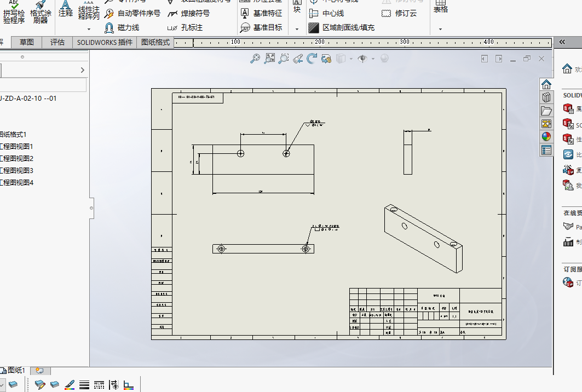Select the Format Painter (格式涂刷器)

[41, 12]
